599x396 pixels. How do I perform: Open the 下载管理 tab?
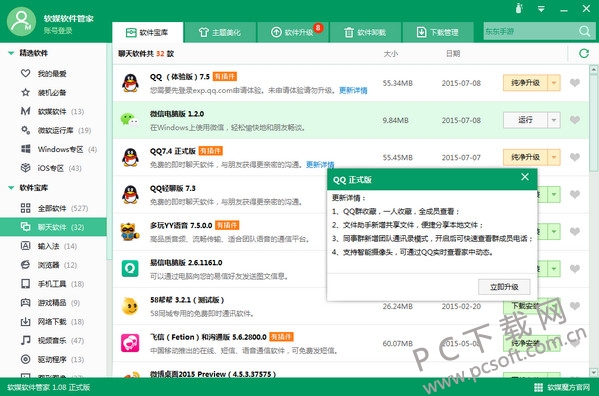[438, 32]
